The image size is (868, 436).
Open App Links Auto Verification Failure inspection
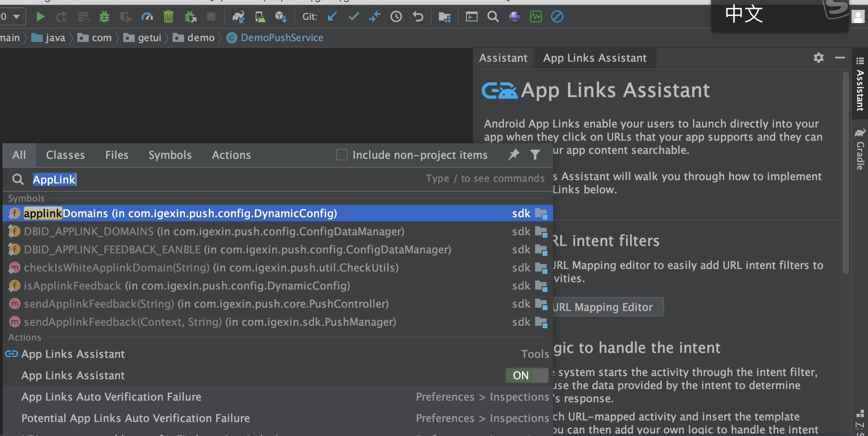pyautogui.click(x=278, y=397)
